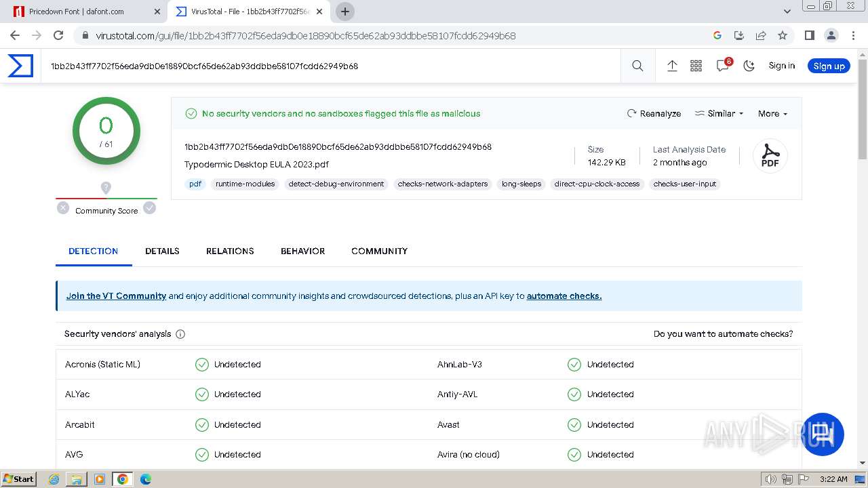Click the search magnifier icon
The width and height of the screenshot is (868, 488).
tap(637, 66)
